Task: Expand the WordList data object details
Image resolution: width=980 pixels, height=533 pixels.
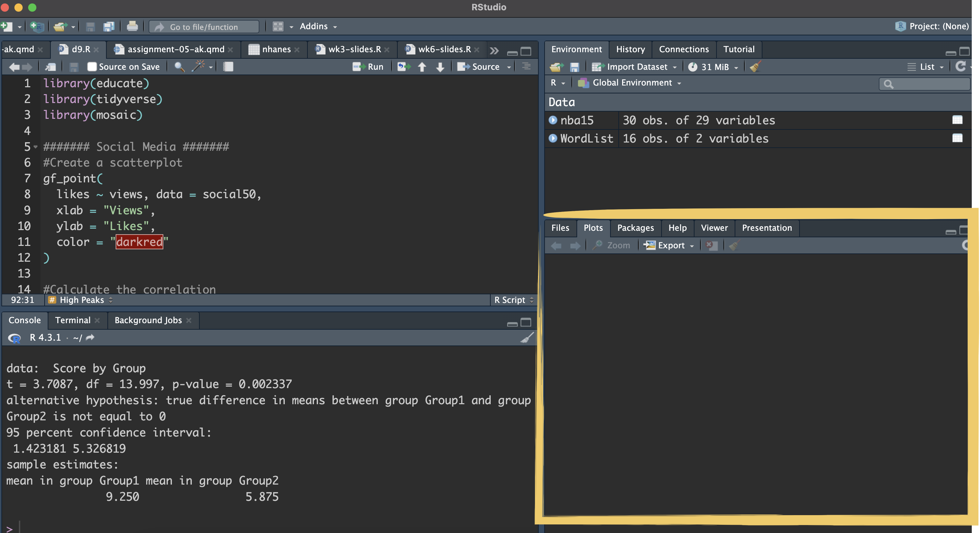Action: tap(553, 138)
